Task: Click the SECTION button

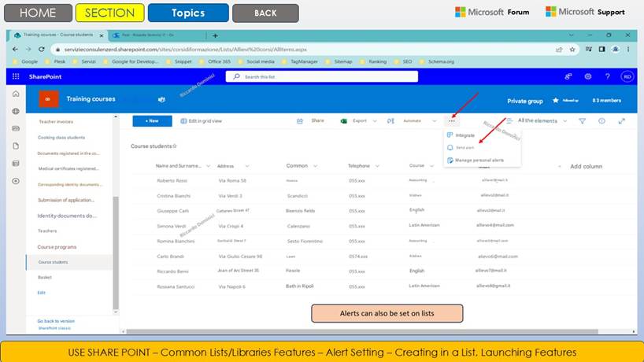Action: coord(109,13)
